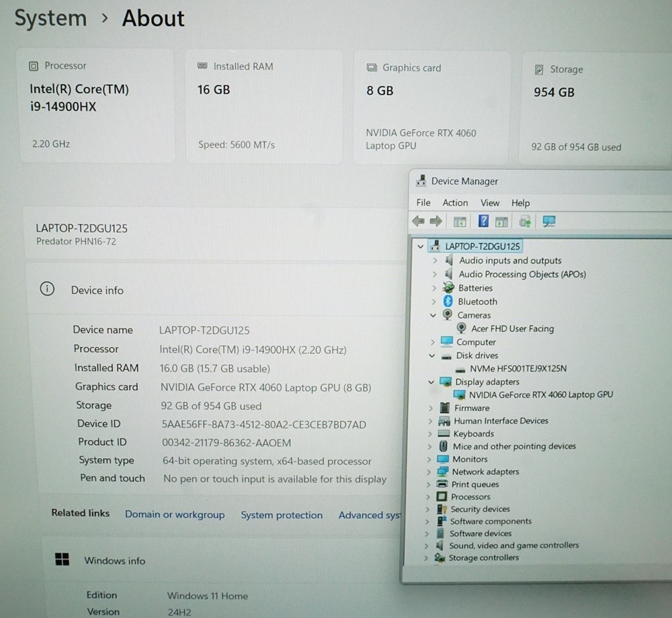Expand the Human Interface Devices node
This screenshot has height=618, width=672.
click(x=430, y=421)
